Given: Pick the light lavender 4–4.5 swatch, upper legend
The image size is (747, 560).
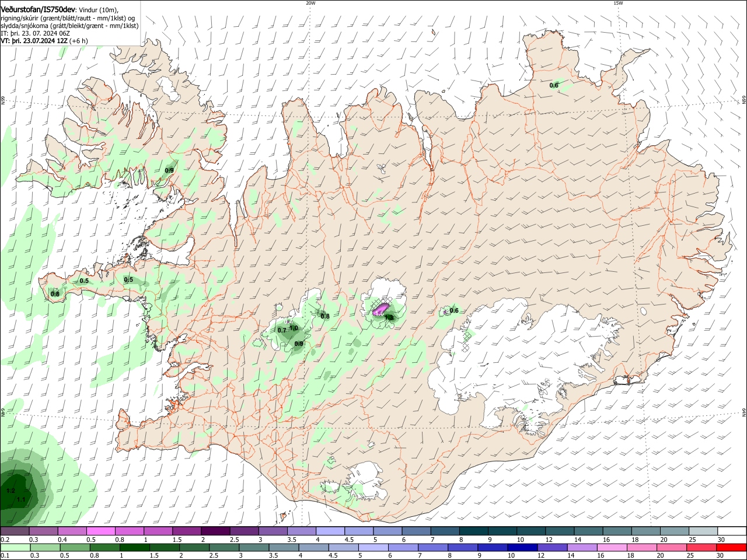Looking at the screenshot, I should tap(330, 531).
